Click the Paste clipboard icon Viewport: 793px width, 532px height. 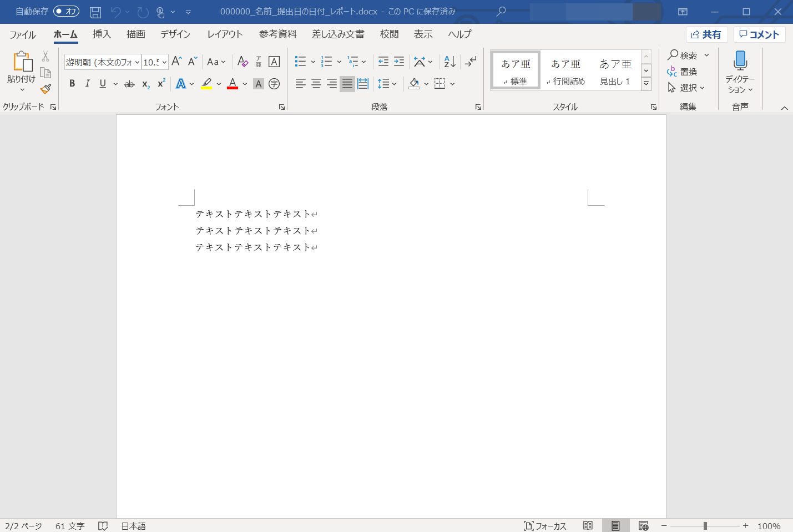(22, 61)
